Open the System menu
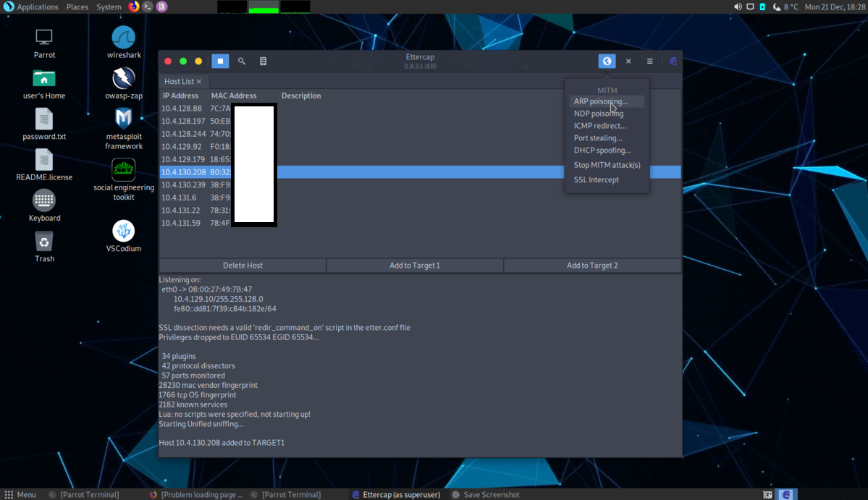 click(109, 7)
